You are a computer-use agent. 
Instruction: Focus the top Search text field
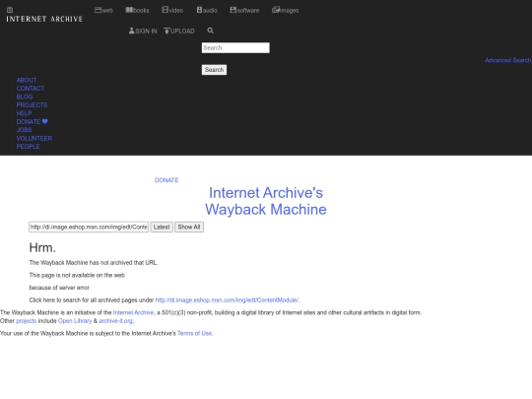(x=235, y=48)
